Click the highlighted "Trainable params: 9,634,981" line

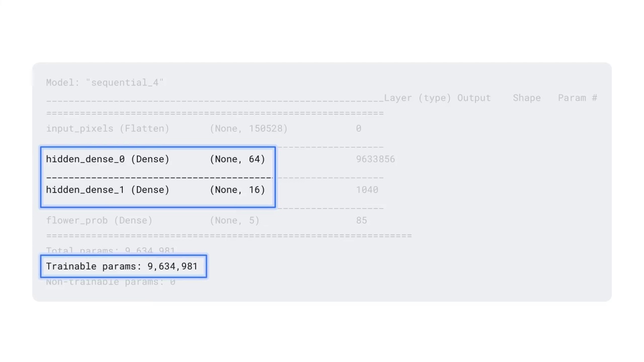122,266
